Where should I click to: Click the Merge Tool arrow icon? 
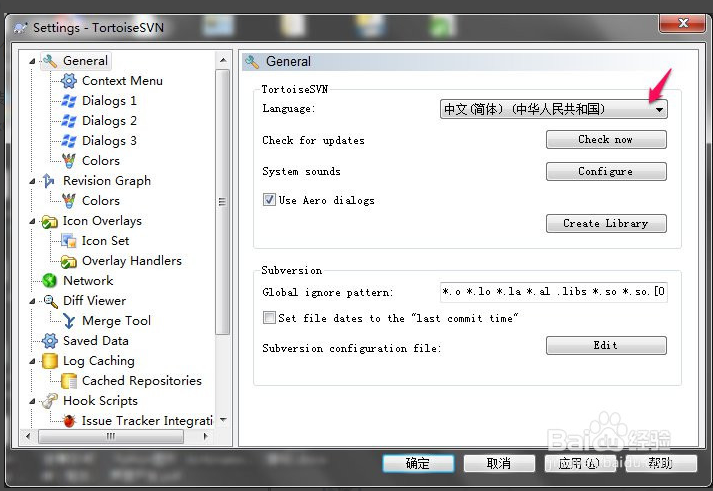pos(69,321)
